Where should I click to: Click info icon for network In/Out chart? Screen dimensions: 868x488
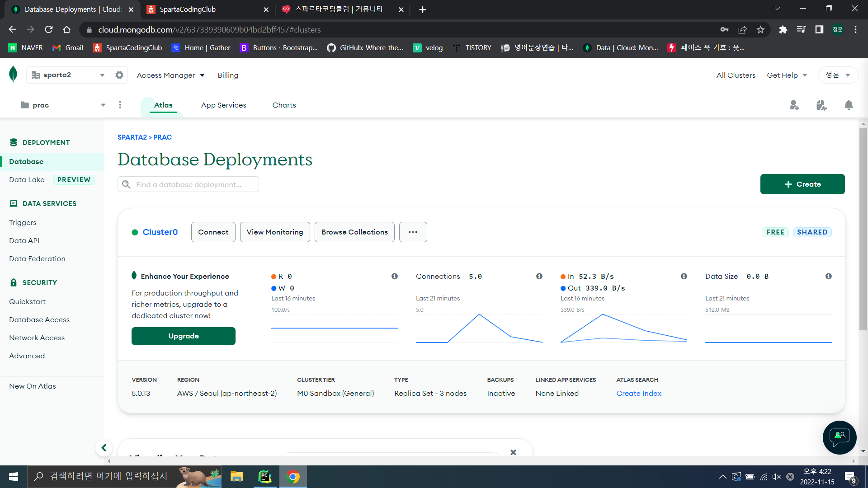[684, 276]
